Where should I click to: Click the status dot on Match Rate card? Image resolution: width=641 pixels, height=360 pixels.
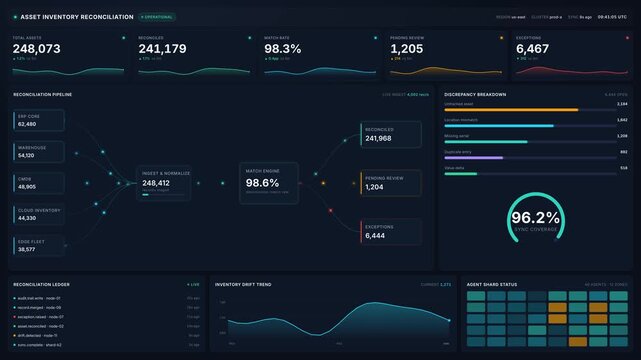pos(375,38)
